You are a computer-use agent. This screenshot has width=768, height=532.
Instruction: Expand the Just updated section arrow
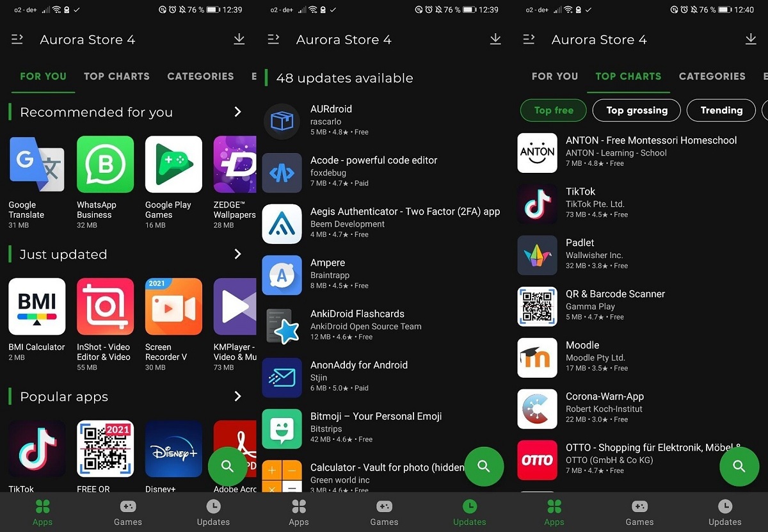[237, 254]
